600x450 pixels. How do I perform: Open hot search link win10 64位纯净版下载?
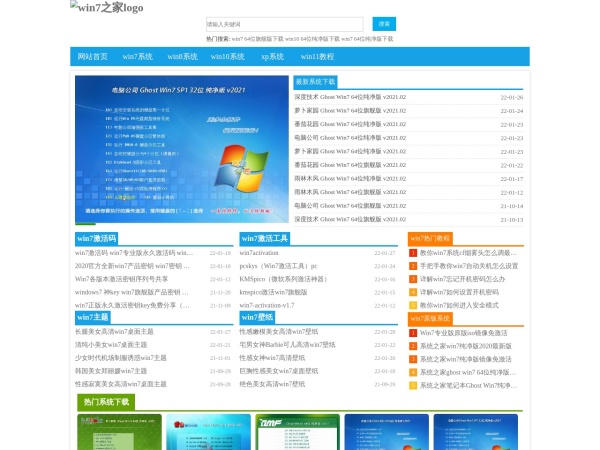[312, 39]
